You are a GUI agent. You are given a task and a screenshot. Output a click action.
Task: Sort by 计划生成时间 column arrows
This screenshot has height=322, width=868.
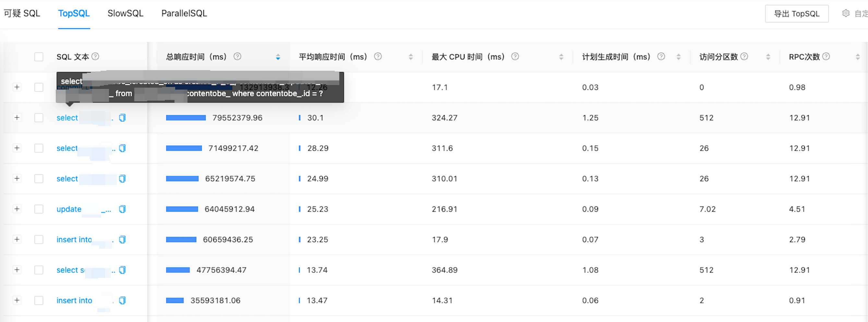pyautogui.click(x=678, y=57)
